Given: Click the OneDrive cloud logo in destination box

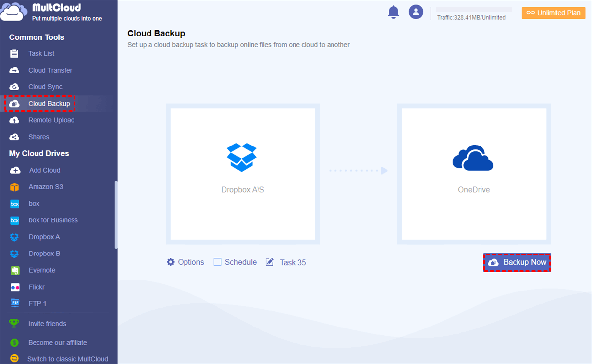Looking at the screenshot, I should coord(473,158).
